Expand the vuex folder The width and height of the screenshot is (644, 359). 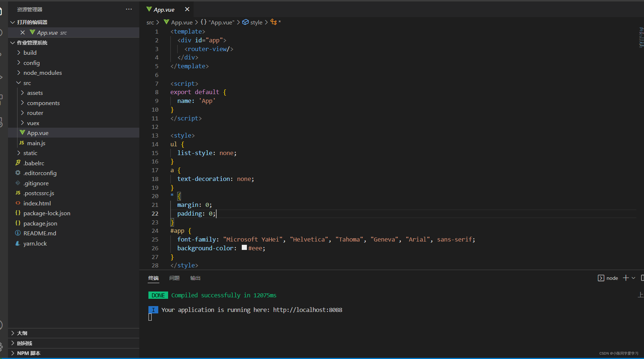tap(74, 123)
